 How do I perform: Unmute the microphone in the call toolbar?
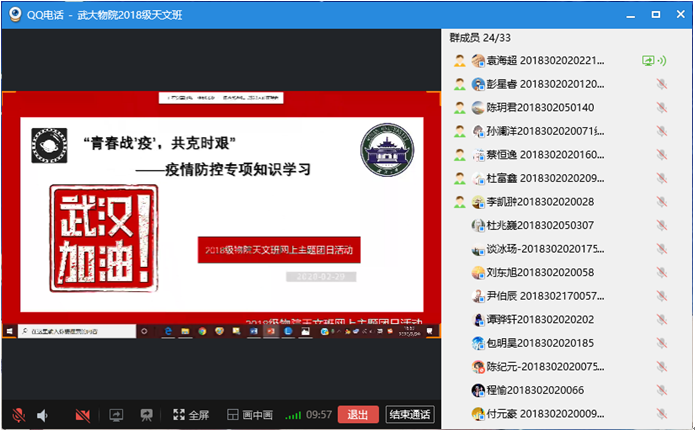[18, 415]
